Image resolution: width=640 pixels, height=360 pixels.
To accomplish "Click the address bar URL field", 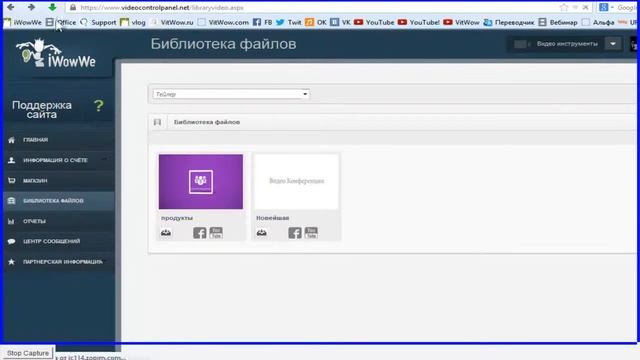I will point(310,7).
